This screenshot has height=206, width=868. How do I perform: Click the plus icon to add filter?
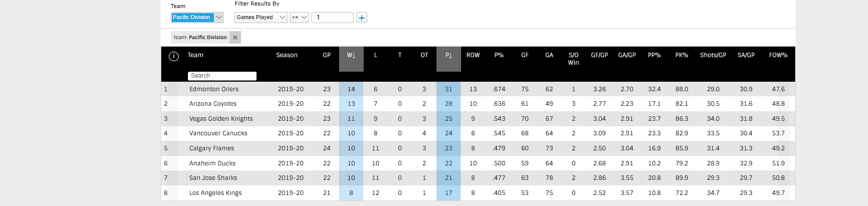tap(361, 18)
